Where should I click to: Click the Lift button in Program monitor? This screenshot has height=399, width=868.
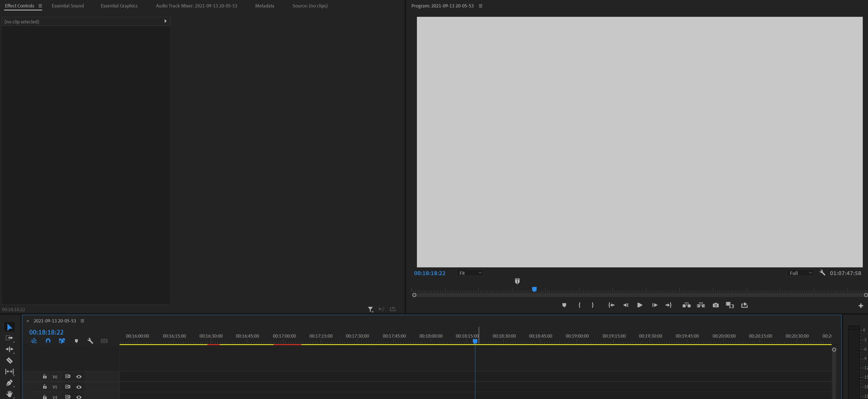point(686,305)
